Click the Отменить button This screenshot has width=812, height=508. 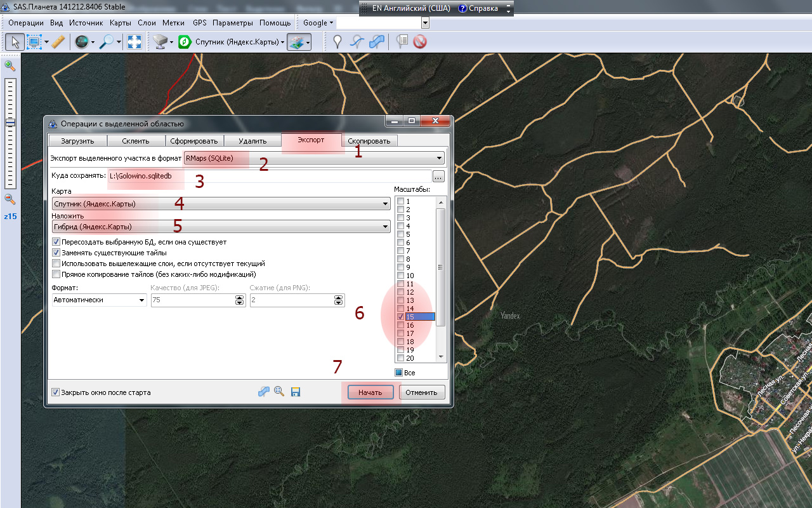tap(422, 392)
